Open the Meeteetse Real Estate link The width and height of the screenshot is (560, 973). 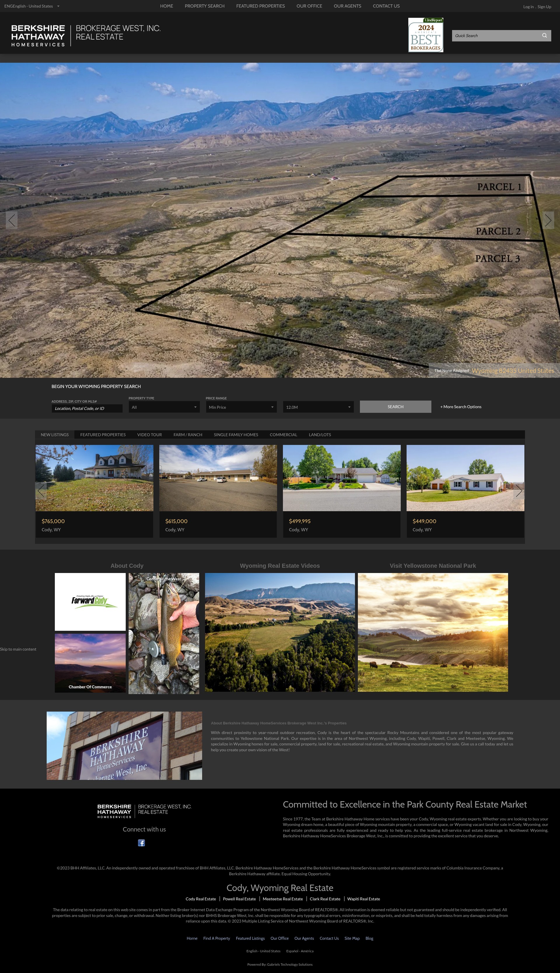(283, 899)
